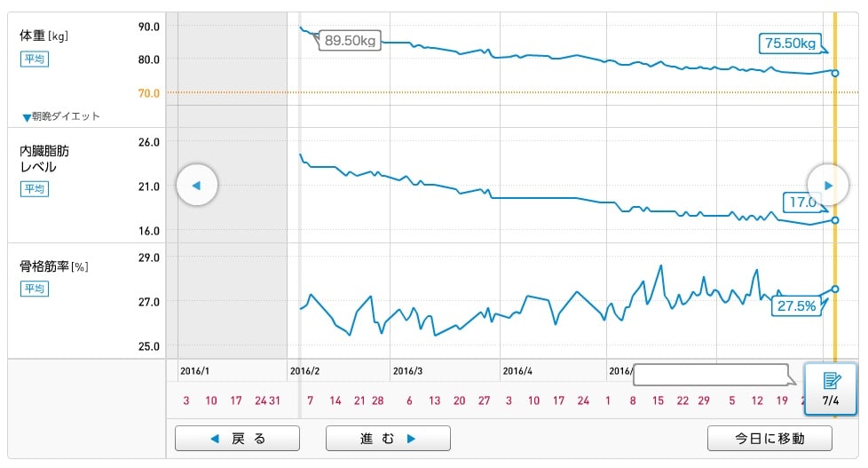Toggle 平均 for the 骨格筋率 chart
The width and height of the screenshot is (868, 468).
coord(34,289)
